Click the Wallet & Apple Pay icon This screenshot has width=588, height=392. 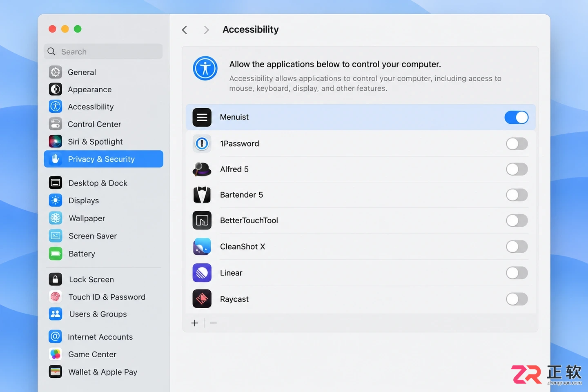click(56, 372)
